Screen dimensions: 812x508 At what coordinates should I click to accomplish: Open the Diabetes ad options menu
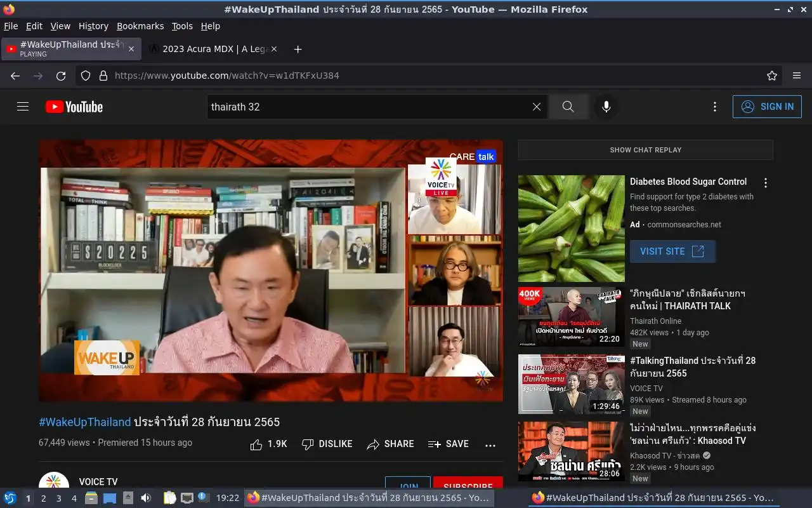766,183
